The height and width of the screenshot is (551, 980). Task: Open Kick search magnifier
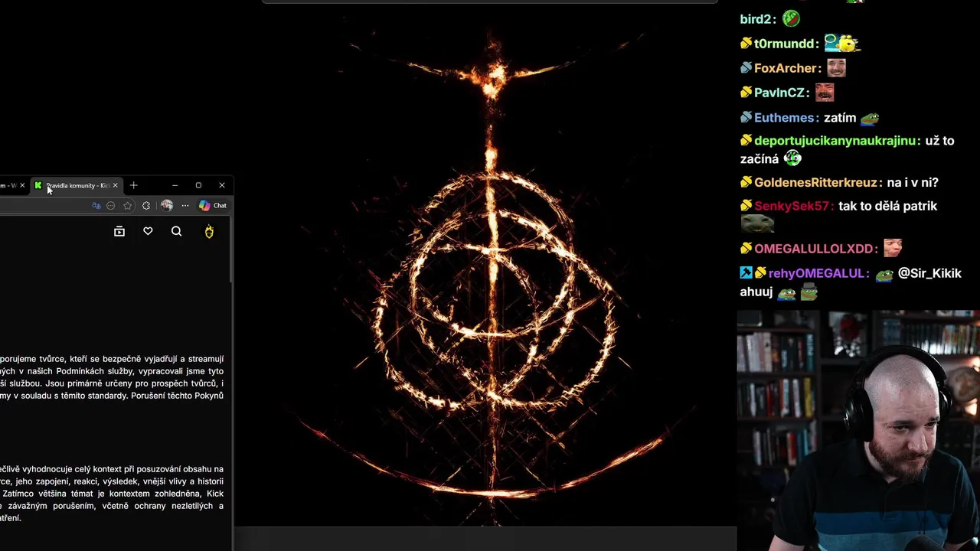tap(176, 231)
